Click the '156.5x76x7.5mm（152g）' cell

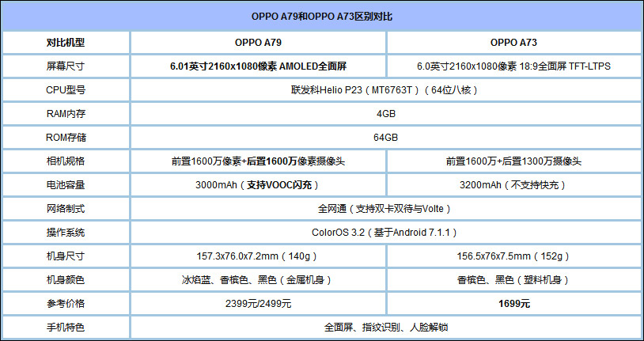[x=514, y=257]
